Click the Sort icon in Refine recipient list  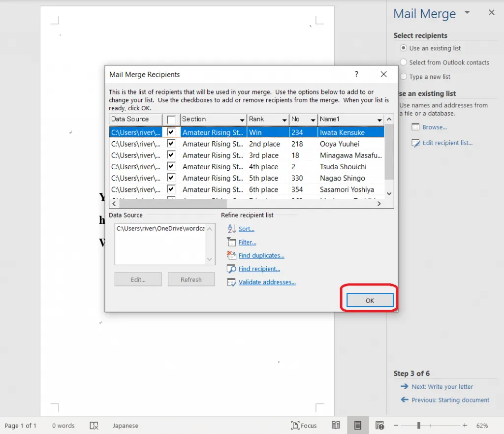tap(231, 229)
